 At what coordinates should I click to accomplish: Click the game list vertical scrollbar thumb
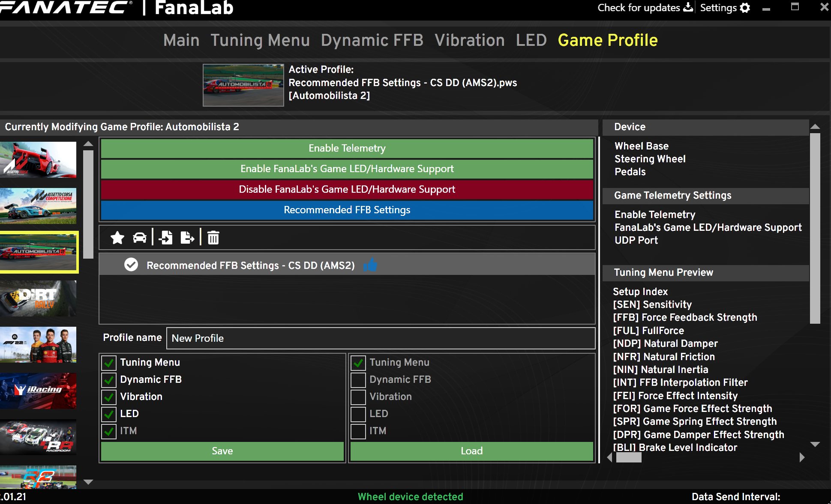[88, 204]
